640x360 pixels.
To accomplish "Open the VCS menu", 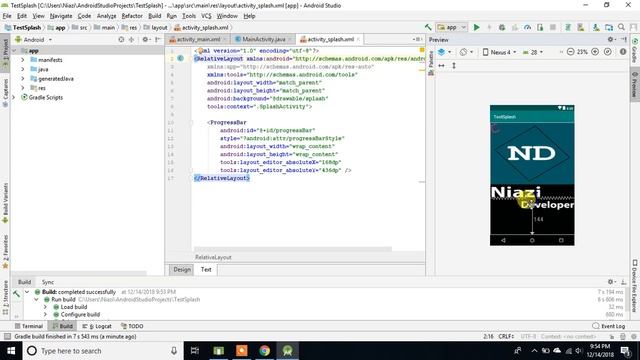I will [206, 16].
